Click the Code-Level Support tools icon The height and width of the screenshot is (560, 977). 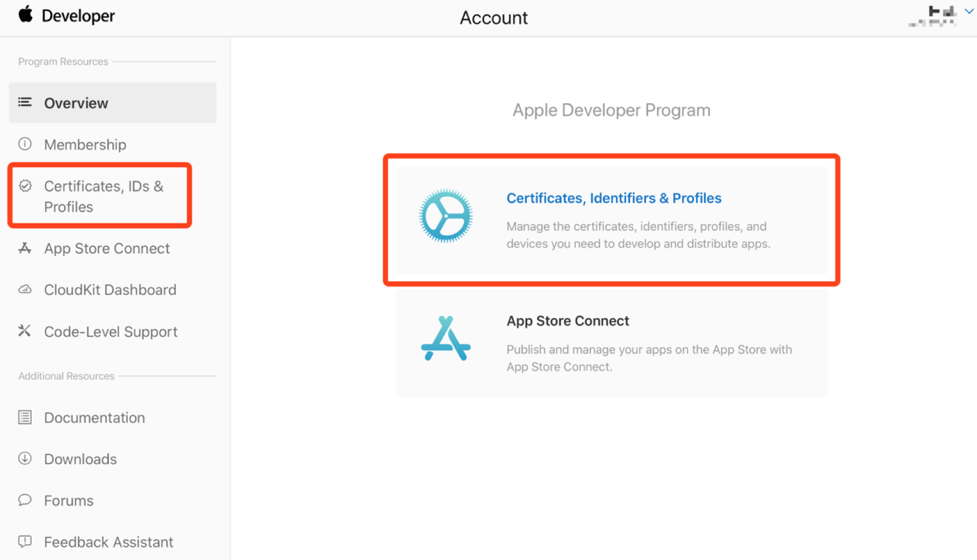(25, 331)
